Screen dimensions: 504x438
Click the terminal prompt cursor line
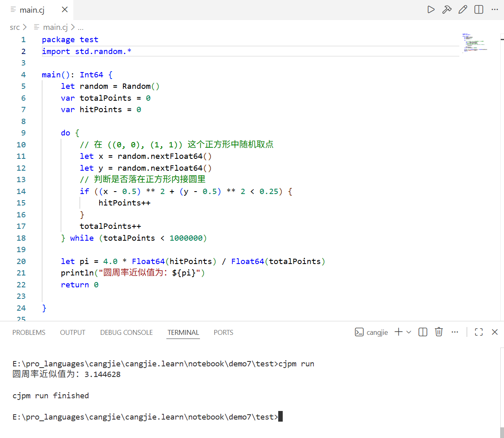pyautogui.click(x=148, y=417)
